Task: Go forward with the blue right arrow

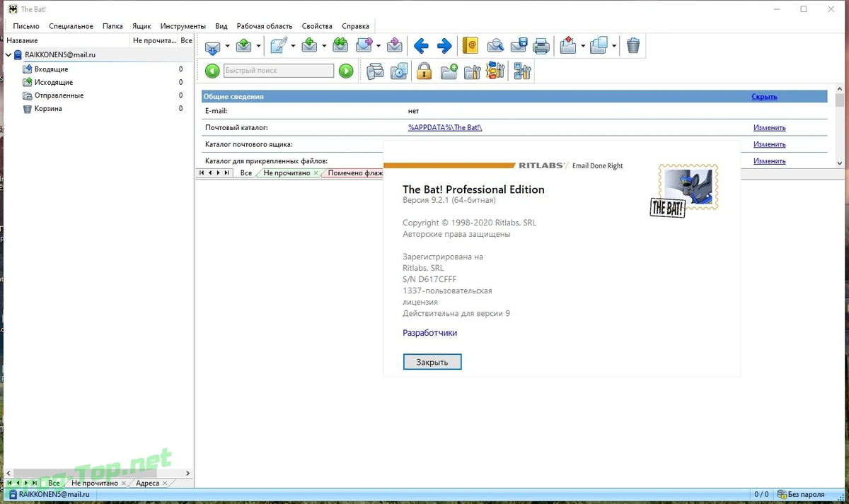Action: [444, 47]
